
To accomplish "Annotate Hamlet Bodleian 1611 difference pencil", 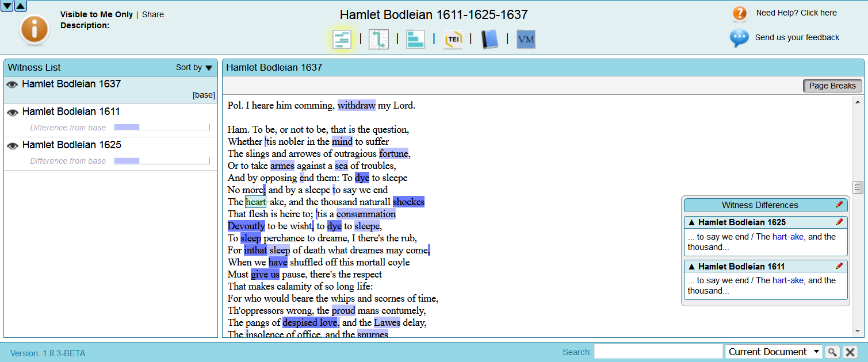I will click(x=839, y=266).
